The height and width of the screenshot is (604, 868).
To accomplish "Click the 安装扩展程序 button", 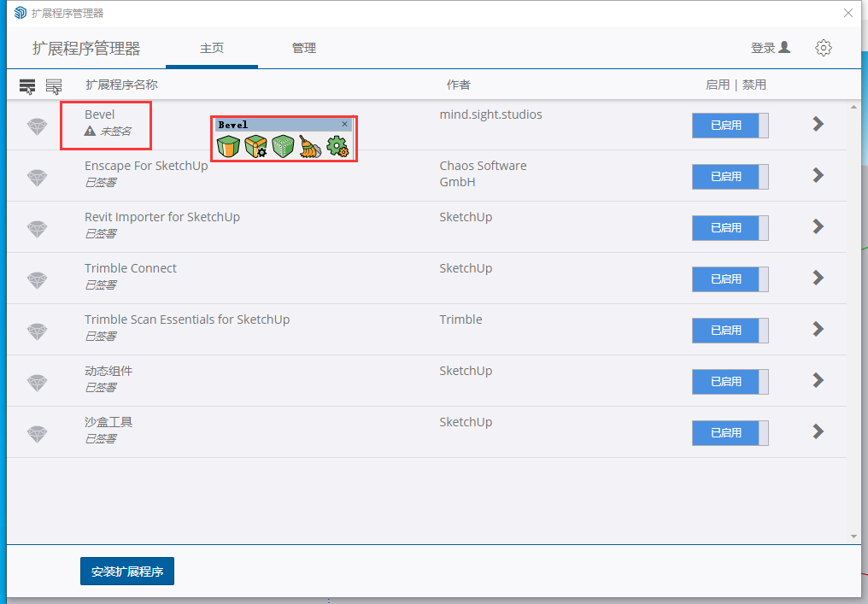I will (127, 572).
